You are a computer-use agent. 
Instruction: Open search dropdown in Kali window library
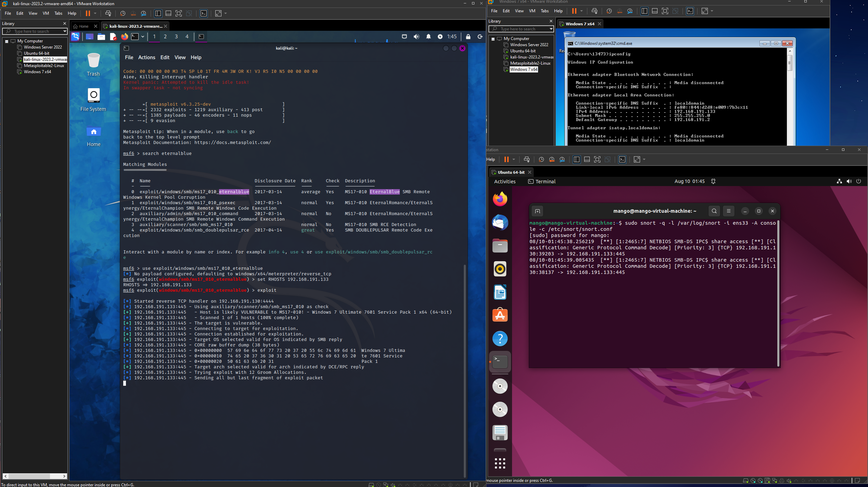tap(64, 31)
